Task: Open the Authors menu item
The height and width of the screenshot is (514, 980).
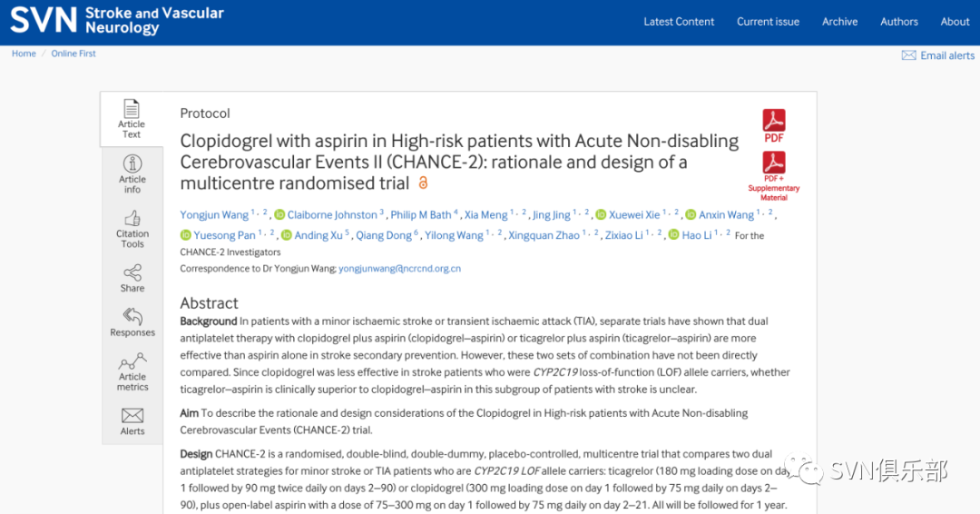Action: pos(899,21)
